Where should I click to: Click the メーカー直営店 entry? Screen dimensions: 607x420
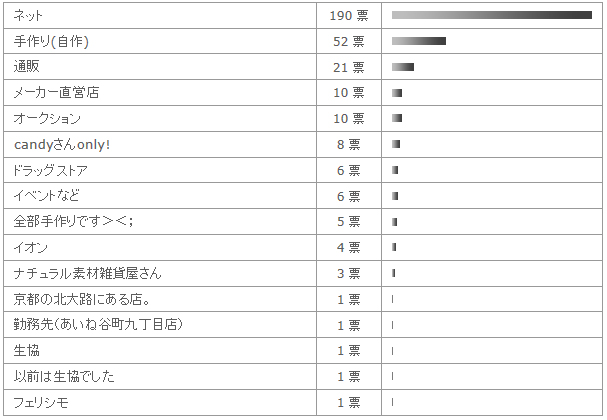(x=56, y=93)
